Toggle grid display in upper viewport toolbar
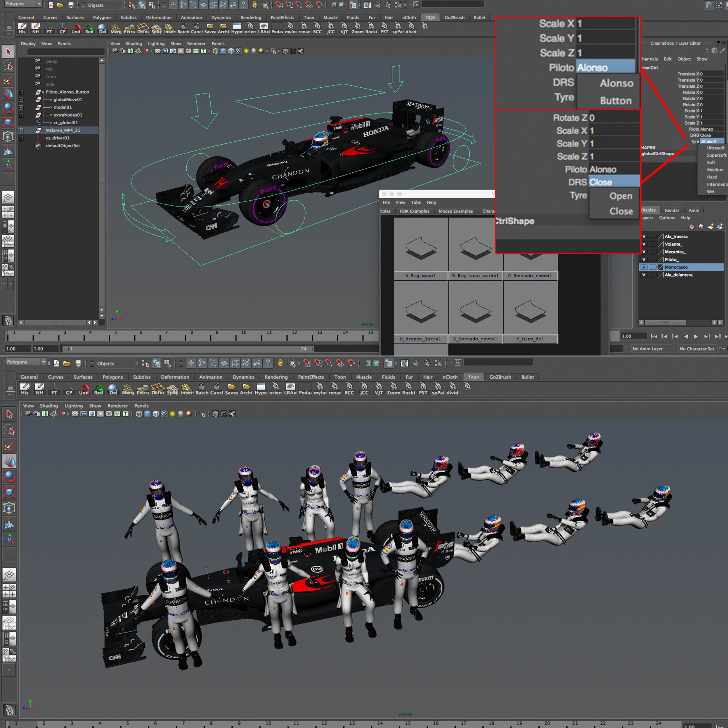728x728 pixels. pyautogui.click(x=158, y=51)
